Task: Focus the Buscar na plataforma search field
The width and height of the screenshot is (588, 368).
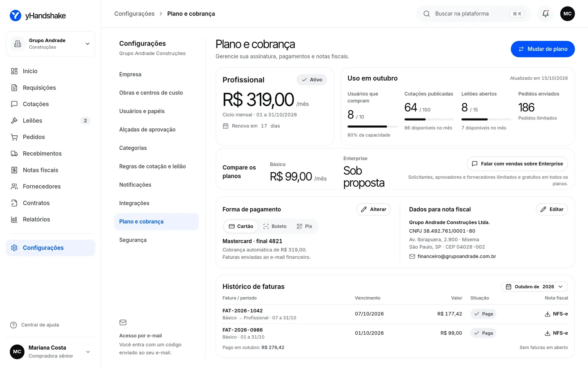Action: pos(474,13)
